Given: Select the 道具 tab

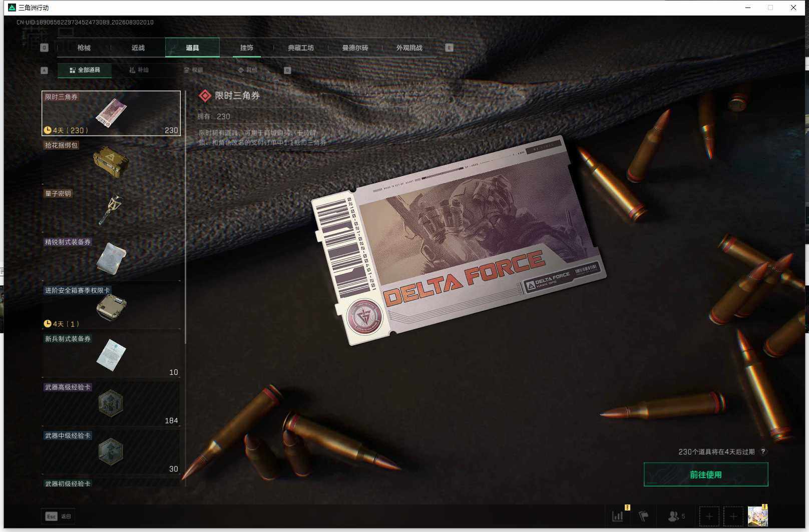Looking at the screenshot, I should point(192,48).
